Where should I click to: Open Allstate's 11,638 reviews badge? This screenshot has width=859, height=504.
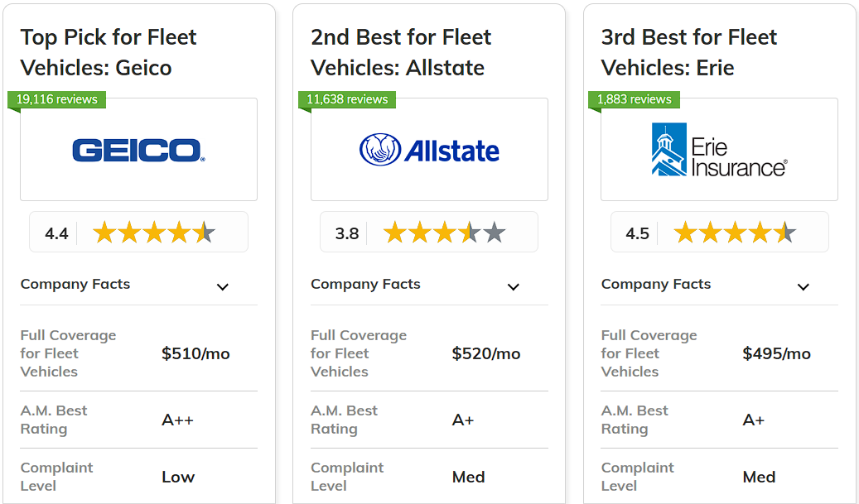click(347, 99)
